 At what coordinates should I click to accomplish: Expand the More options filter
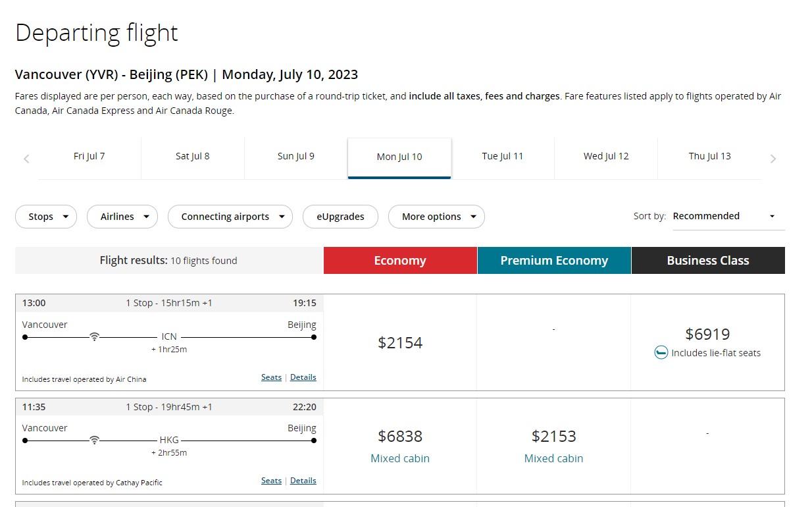pos(436,217)
